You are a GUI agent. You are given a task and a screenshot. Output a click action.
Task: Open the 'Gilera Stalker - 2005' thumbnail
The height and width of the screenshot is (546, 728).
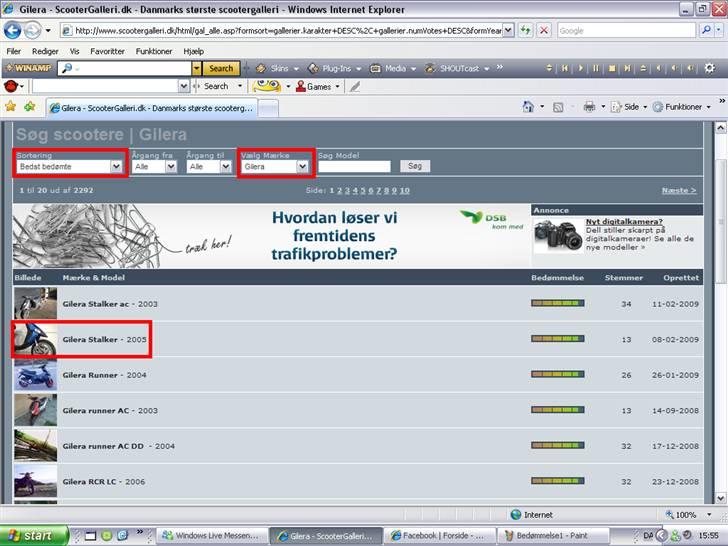[x=36, y=340]
